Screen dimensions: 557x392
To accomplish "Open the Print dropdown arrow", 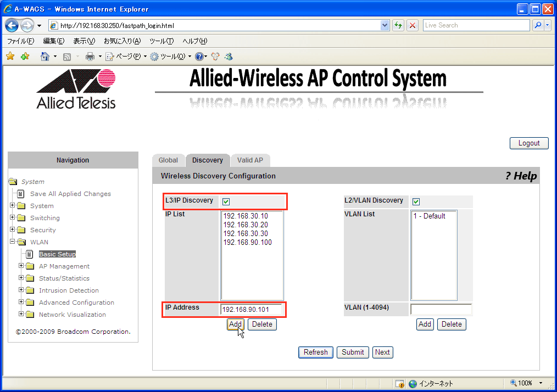I will [x=100, y=57].
